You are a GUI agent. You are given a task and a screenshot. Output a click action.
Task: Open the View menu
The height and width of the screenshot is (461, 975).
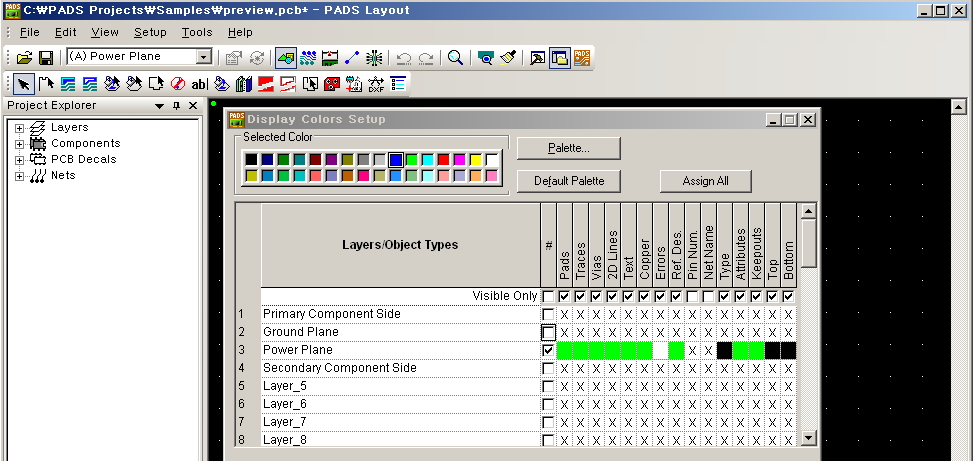pos(104,32)
